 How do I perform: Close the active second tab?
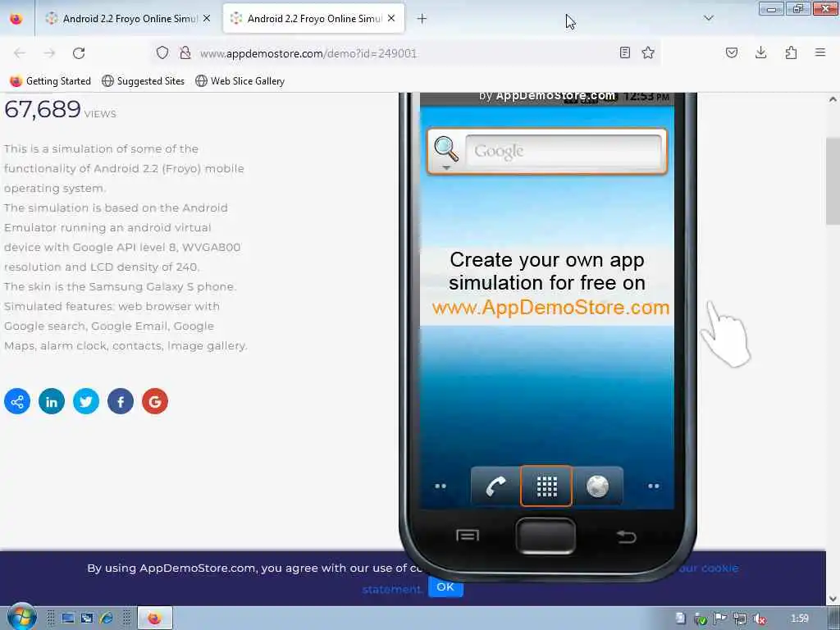point(391,18)
